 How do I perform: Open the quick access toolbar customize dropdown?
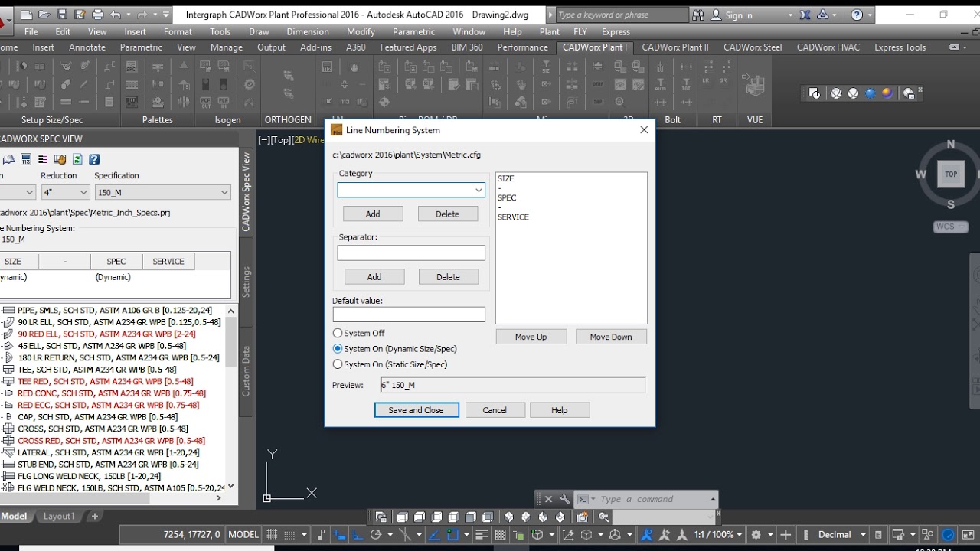click(166, 15)
